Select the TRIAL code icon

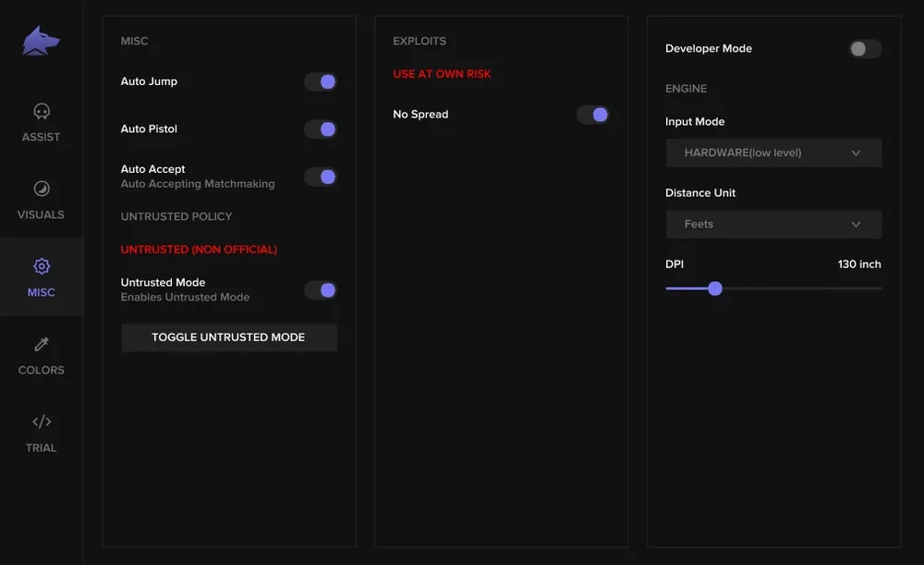tap(41, 421)
